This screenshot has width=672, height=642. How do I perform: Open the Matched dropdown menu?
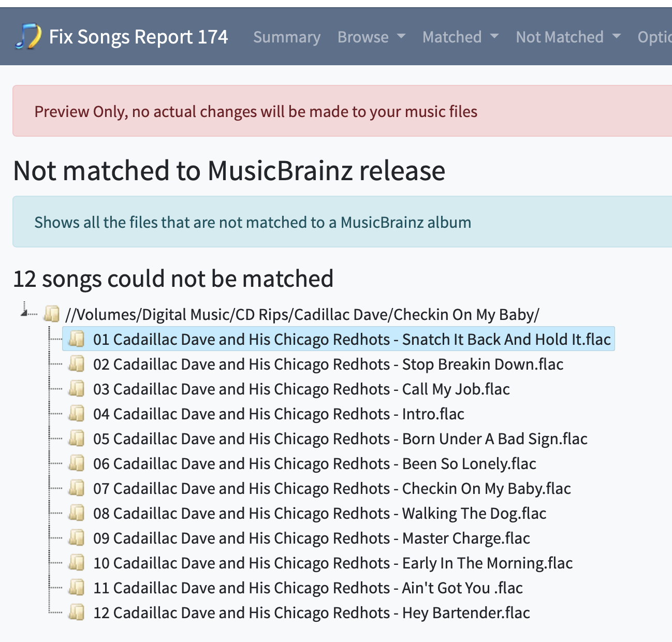[460, 37]
